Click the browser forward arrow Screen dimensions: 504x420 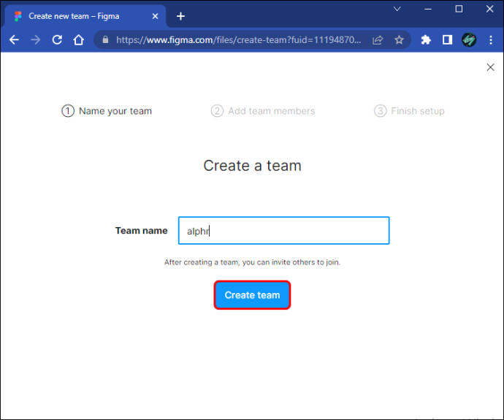[36, 40]
